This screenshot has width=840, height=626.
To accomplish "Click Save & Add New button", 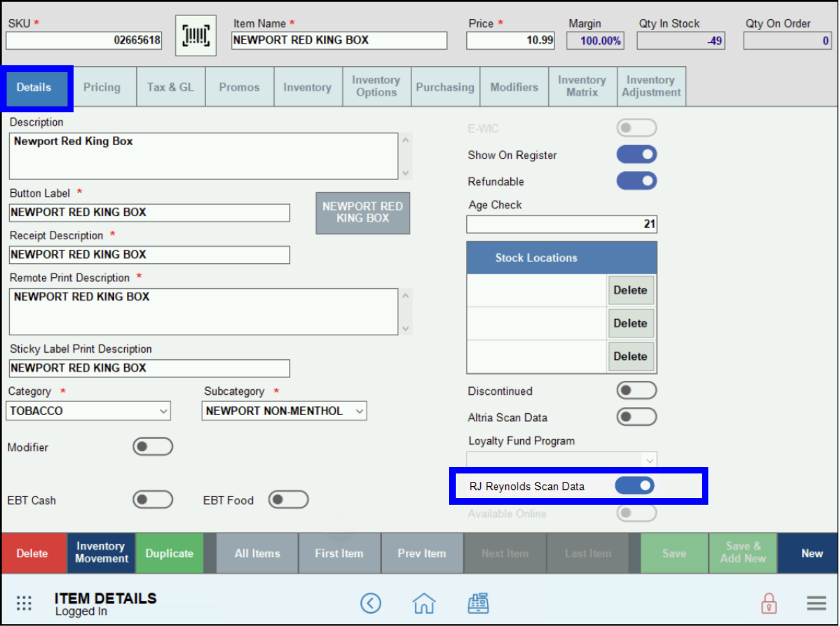I will (x=743, y=553).
